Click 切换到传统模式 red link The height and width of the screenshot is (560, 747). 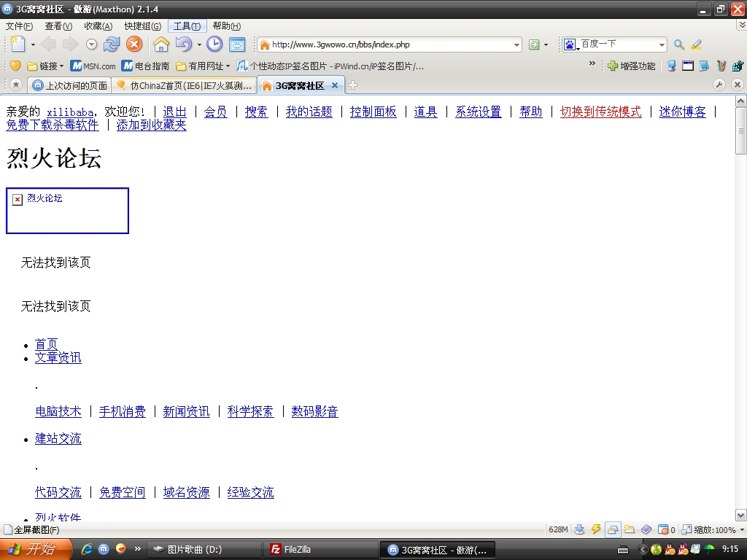(601, 112)
